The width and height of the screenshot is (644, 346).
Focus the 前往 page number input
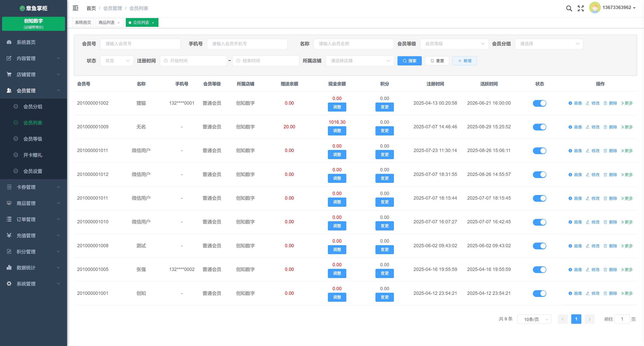622,319
